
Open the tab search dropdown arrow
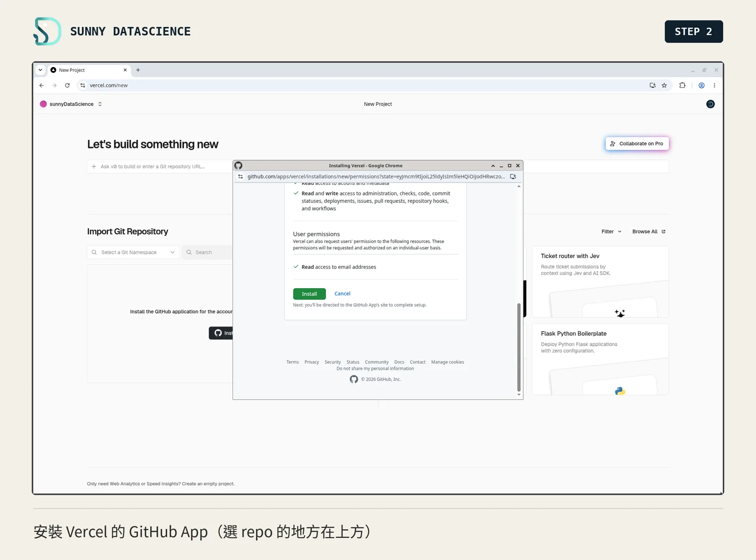point(41,70)
